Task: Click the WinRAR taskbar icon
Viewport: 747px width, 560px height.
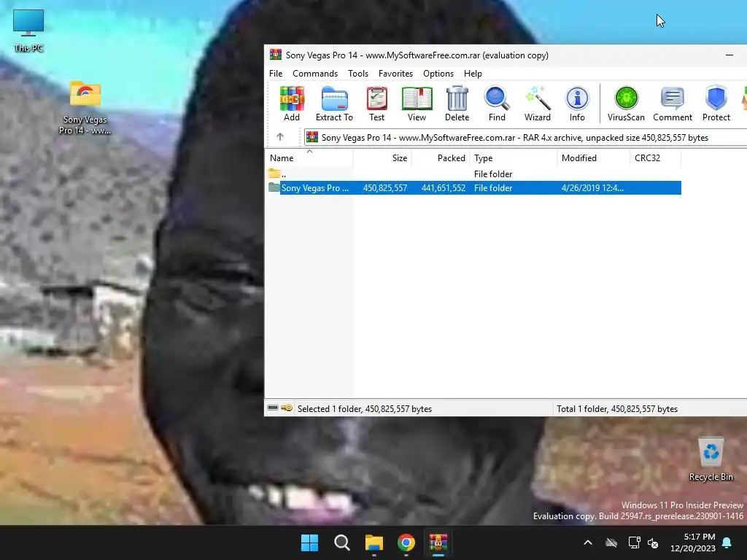Action: point(438,542)
